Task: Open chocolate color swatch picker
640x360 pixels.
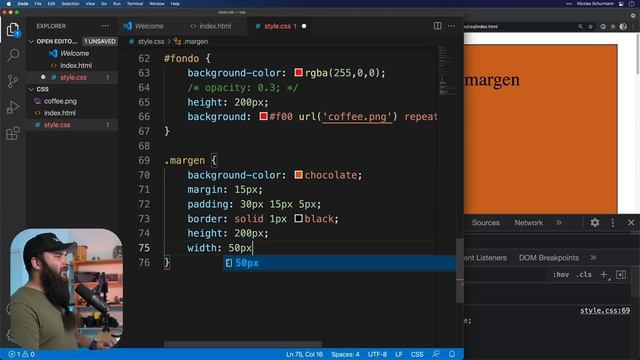Action: (298, 175)
